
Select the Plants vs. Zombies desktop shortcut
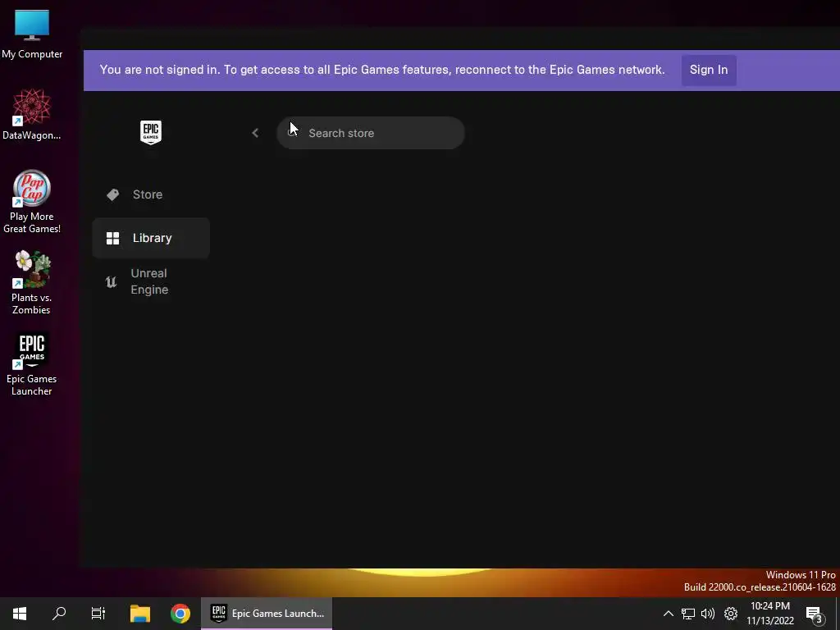[32, 282]
